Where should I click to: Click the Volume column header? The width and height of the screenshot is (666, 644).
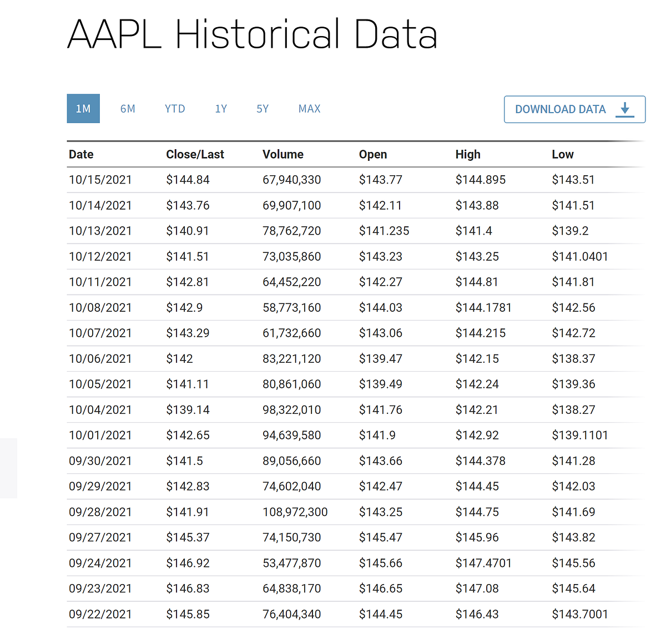point(283,154)
